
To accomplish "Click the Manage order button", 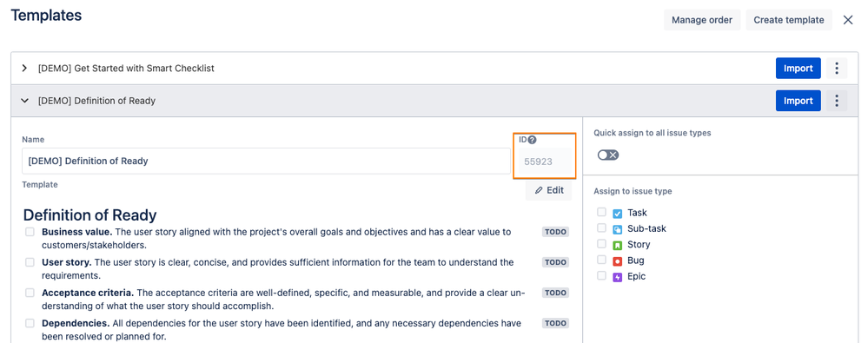I will tap(702, 20).
